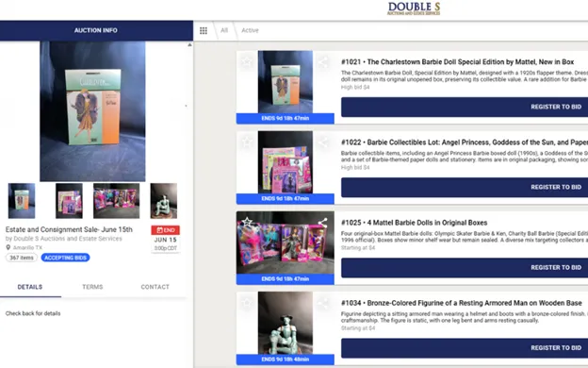Image resolution: width=588 pixels, height=368 pixels.
Task: Select second thumbnail of Barbie collectibles
Action: (69, 201)
